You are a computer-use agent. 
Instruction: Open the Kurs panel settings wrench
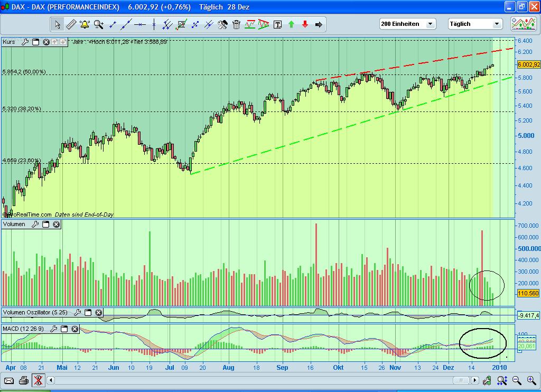[x=25, y=41]
